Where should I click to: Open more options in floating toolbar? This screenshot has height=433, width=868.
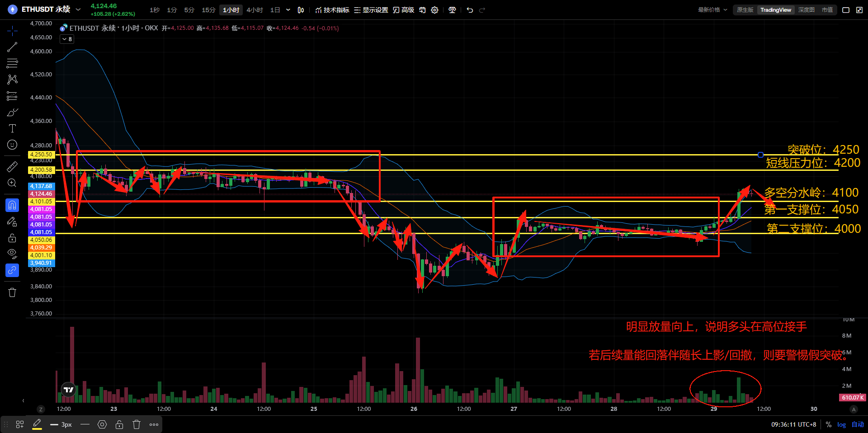(154, 424)
